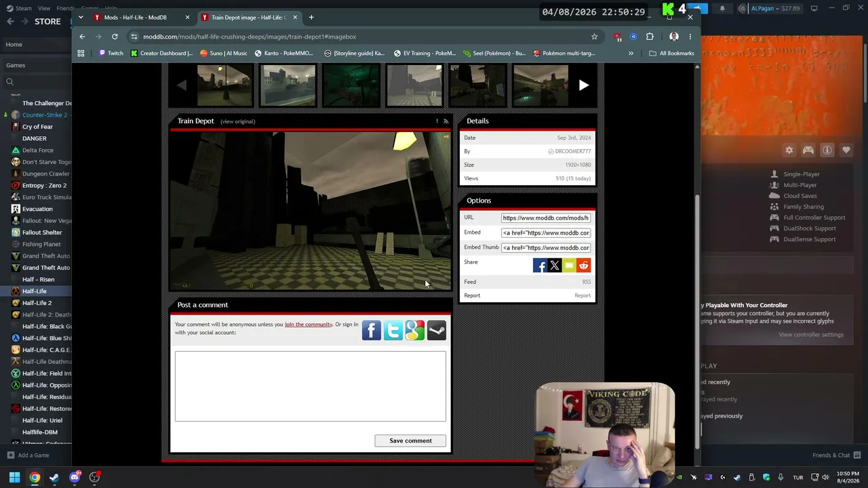This screenshot has width=868, height=488.
Task: Click the Report link in Options
Action: pos(583,296)
